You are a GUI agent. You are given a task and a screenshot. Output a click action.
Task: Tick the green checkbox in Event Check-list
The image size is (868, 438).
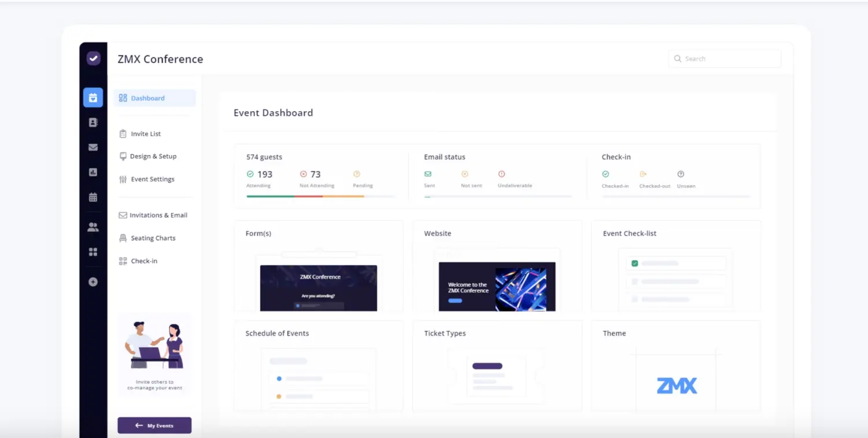click(635, 263)
